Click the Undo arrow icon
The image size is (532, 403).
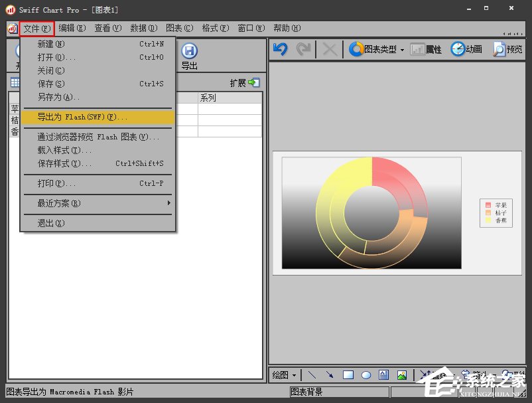[280, 49]
